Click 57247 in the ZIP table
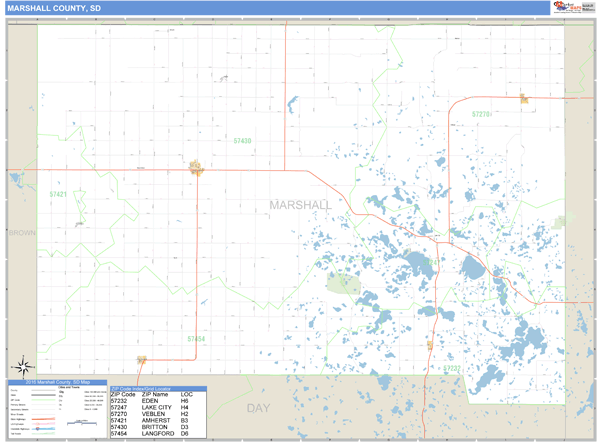 point(119,408)
